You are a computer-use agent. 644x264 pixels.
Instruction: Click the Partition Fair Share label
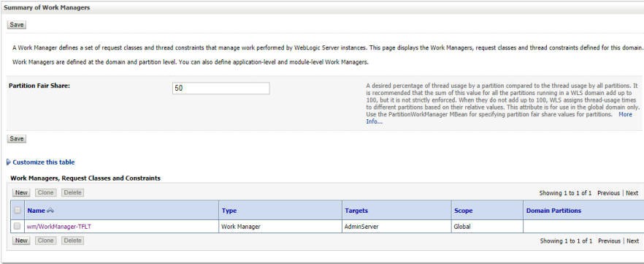[x=39, y=86]
